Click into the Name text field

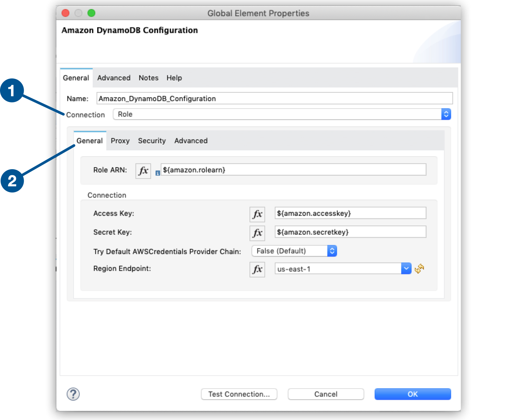coord(274,99)
